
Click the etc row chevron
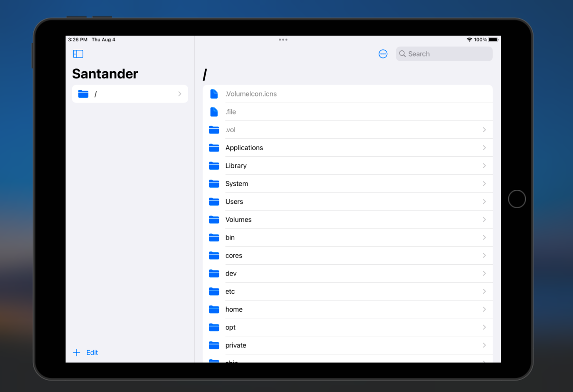point(484,292)
